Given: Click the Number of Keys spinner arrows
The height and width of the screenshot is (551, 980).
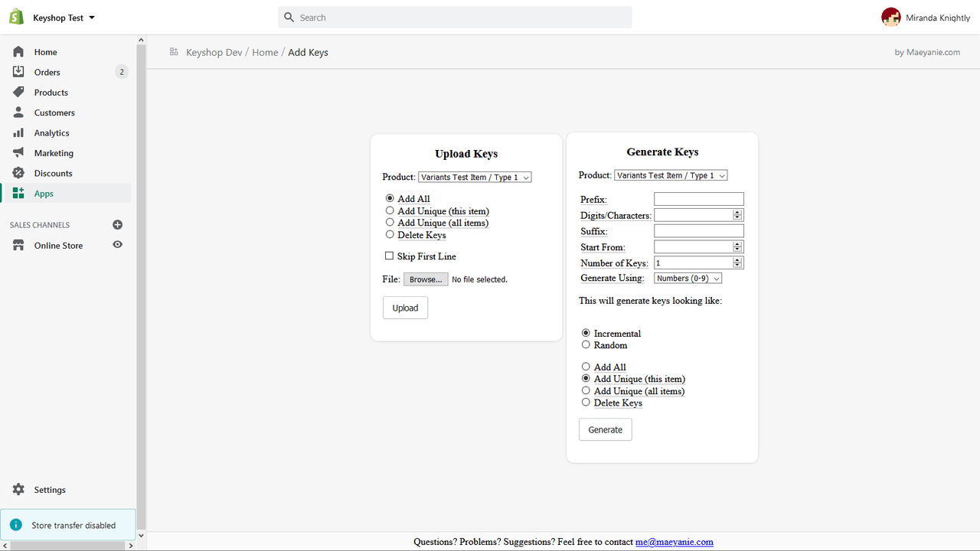Looking at the screenshot, I should (738, 262).
